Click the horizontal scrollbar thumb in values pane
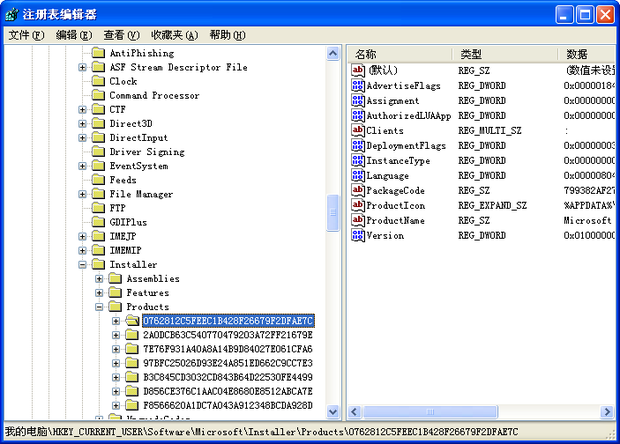 (430, 412)
